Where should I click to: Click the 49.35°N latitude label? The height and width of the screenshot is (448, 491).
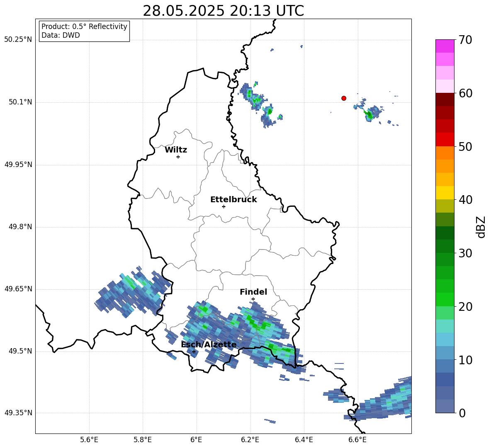click(x=18, y=413)
